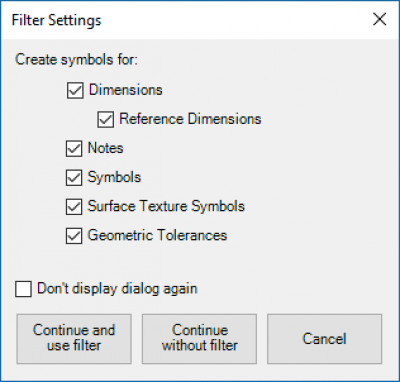Viewport: 400px width, 382px height.
Task: Click the 'Surface Texture Symbols' label text
Action: pyautogui.click(x=166, y=206)
